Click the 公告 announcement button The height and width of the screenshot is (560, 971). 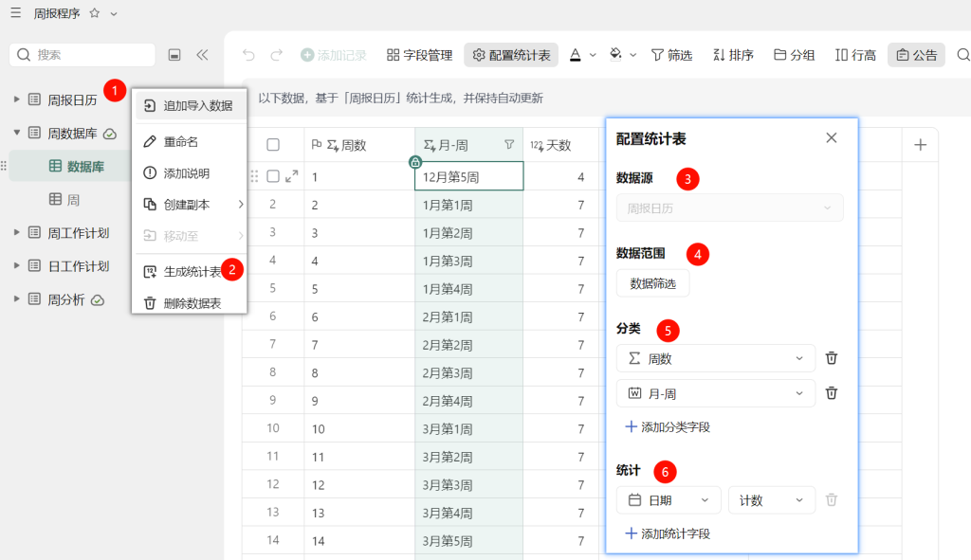click(917, 55)
